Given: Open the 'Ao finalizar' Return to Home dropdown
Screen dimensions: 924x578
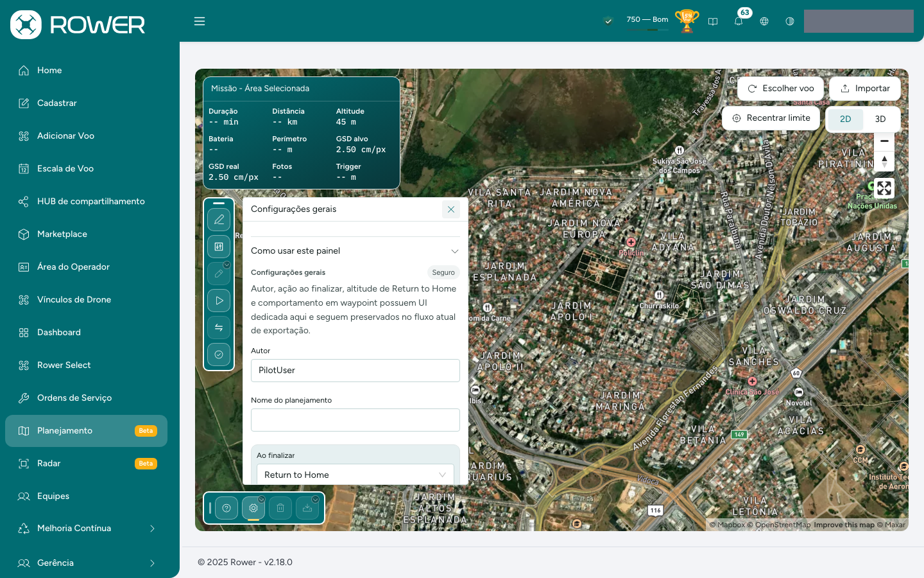Looking at the screenshot, I should coord(355,475).
